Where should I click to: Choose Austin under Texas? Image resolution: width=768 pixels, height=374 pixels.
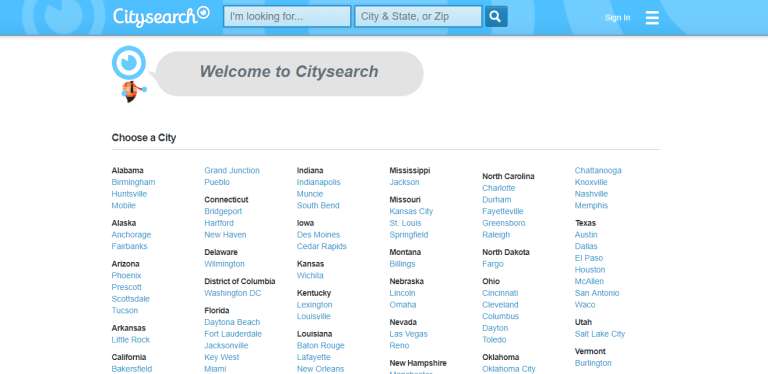(x=586, y=235)
